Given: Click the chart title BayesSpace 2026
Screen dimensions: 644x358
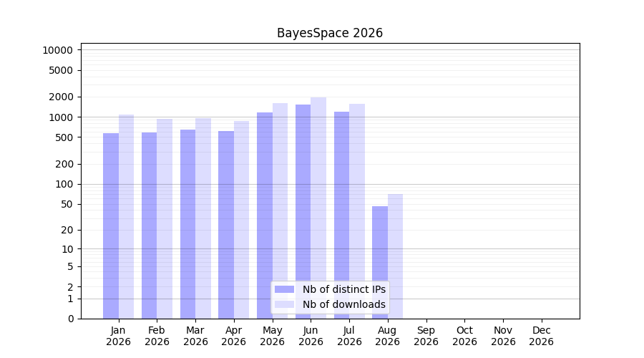Looking at the screenshot, I should [330, 33].
